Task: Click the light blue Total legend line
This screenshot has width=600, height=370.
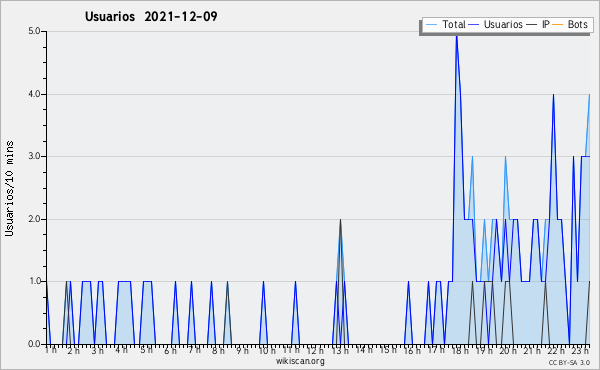Action: click(431, 25)
